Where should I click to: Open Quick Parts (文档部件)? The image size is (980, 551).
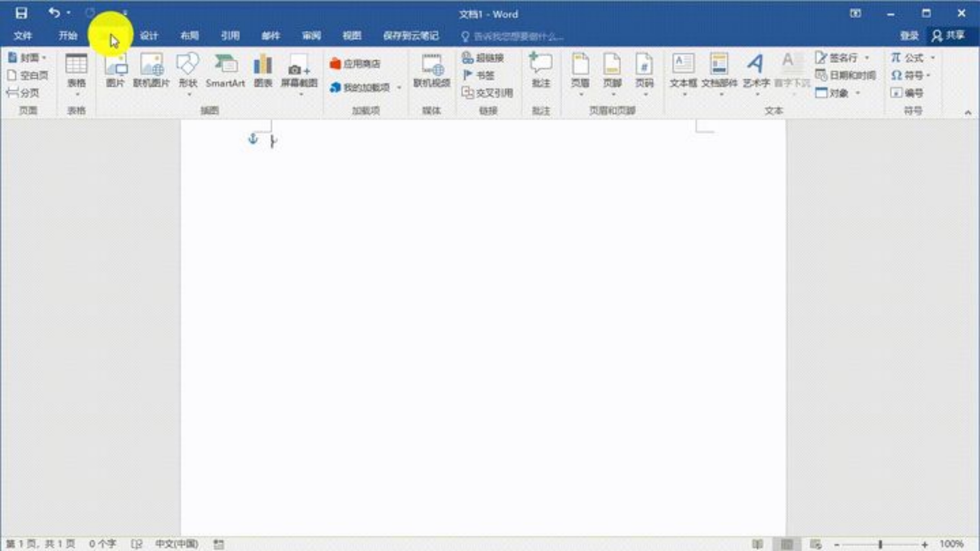click(719, 75)
